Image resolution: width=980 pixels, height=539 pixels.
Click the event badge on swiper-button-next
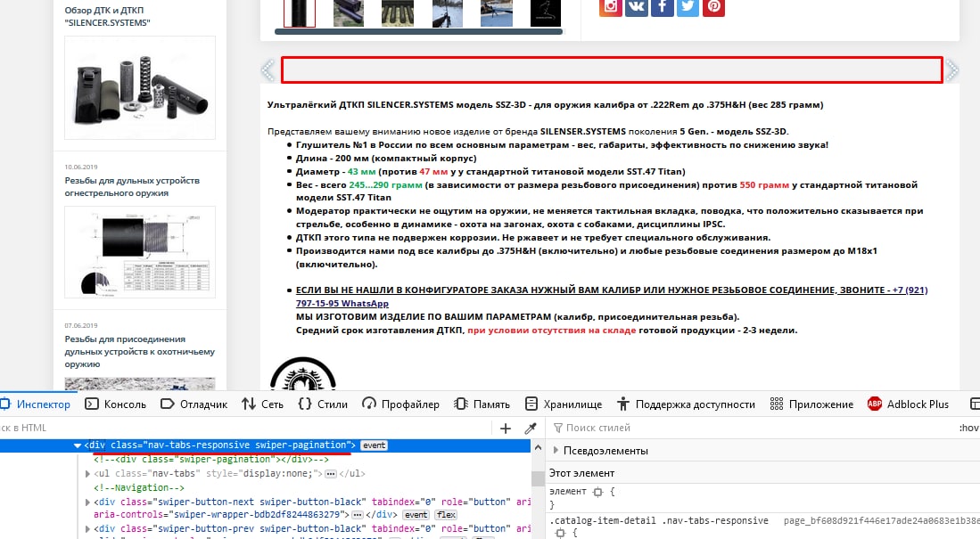click(x=416, y=515)
